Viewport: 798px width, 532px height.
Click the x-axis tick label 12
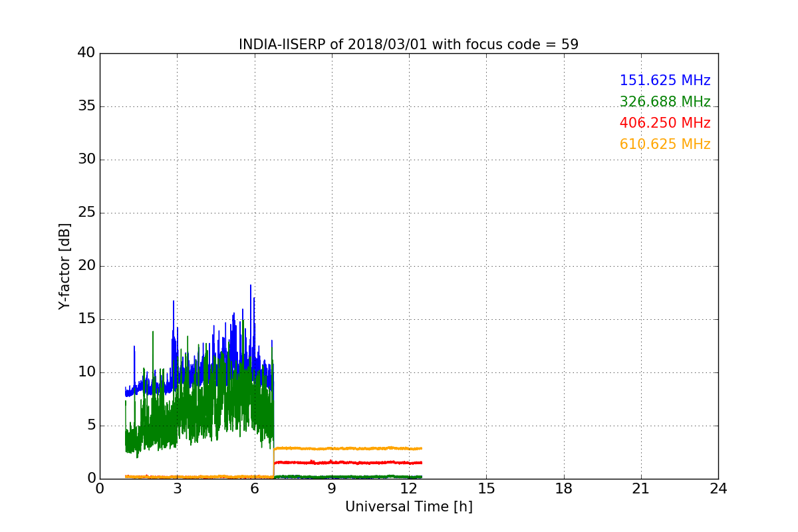click(409, 489)
